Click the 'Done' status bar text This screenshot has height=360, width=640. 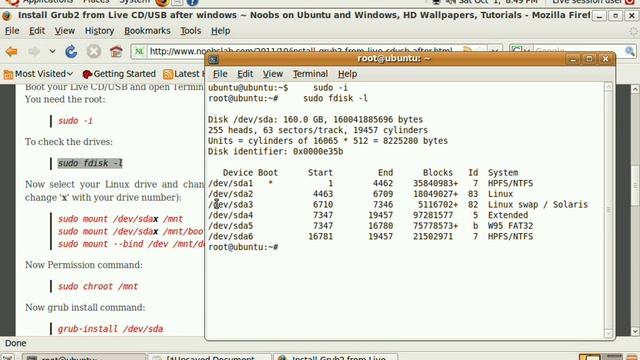point(16,343)
